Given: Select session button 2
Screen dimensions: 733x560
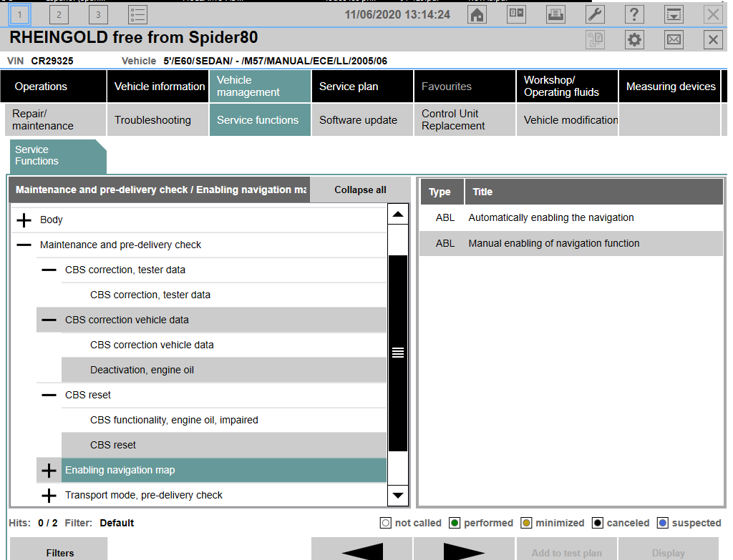Looking at the screenshot, I should pyautogui.click(x=59, y=14).
